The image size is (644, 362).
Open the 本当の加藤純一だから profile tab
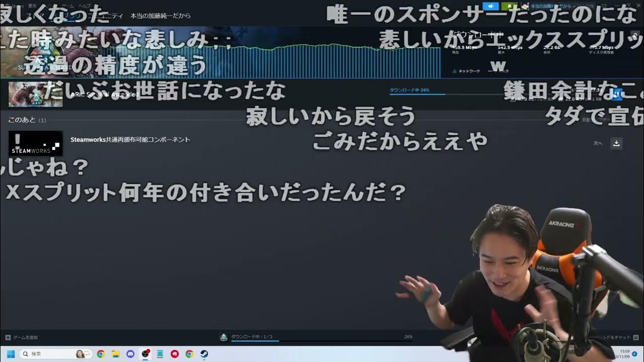160,16
